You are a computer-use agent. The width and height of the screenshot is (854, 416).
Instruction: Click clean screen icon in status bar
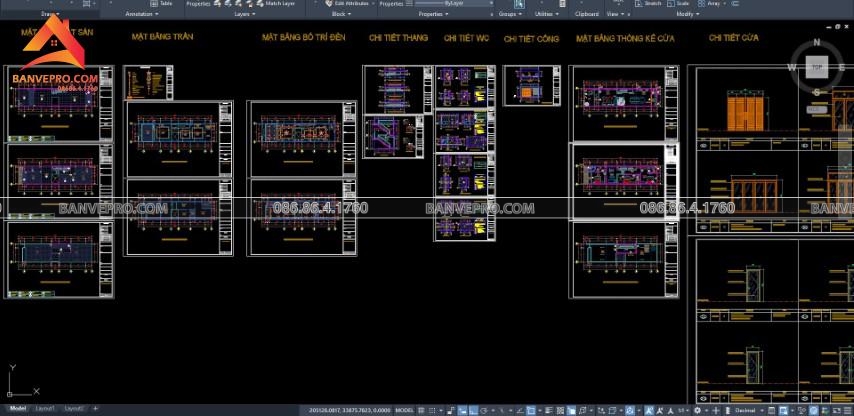(837, 410)
